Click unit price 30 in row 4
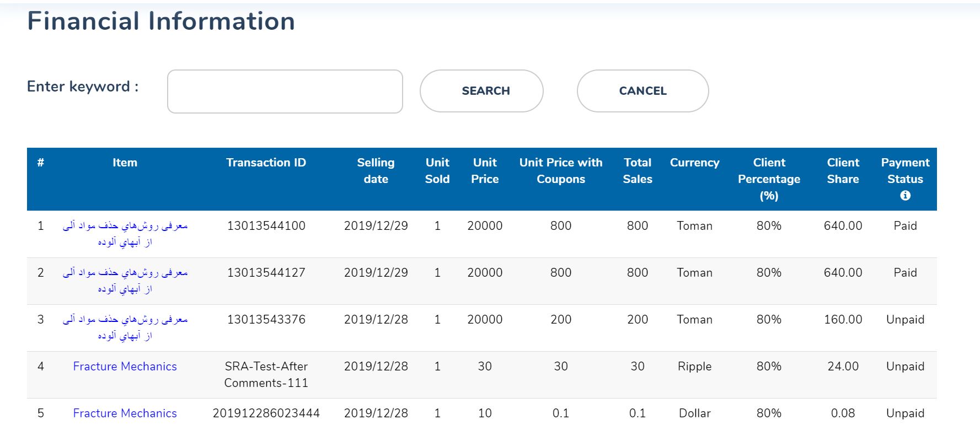Viewport: 980px width, 425px height. click(x=485, y=367)
